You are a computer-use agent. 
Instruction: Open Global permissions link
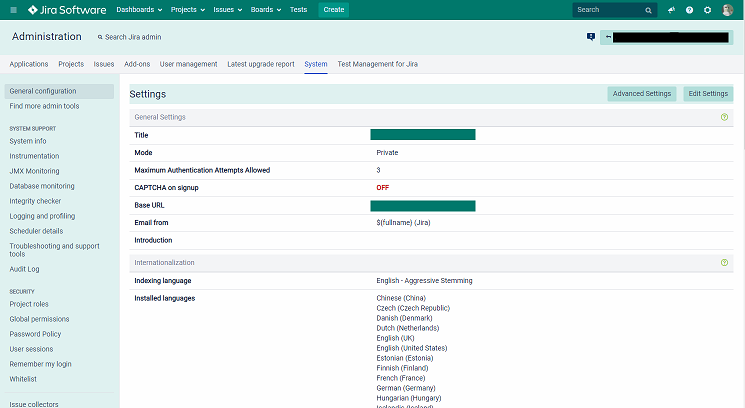[39, 319]
